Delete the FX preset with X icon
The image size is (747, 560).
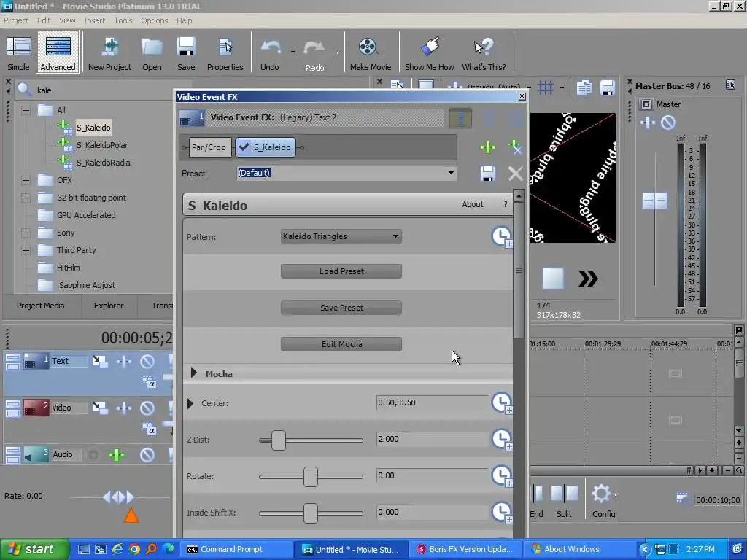pos(515,174)
